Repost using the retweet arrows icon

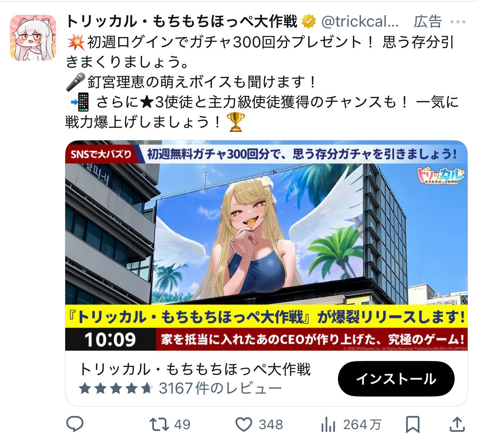(x=159, y=424)
